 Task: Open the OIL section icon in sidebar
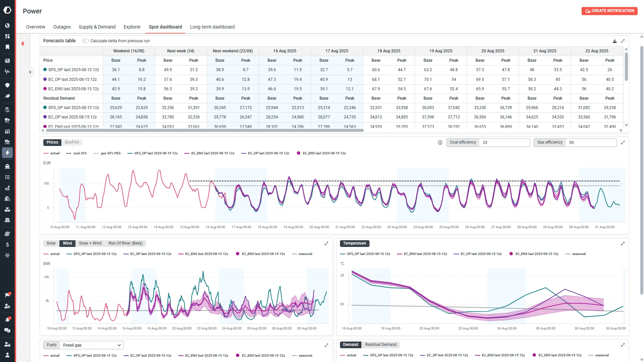pos(7,120)
